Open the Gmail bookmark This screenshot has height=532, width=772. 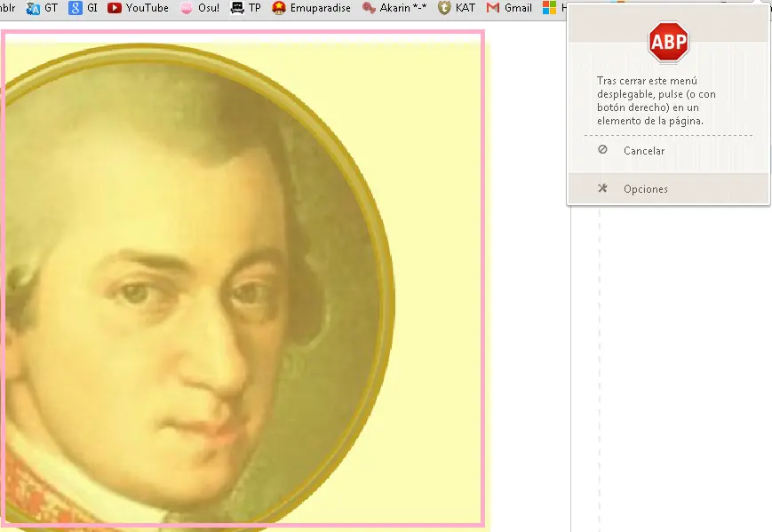[x=509, y=8]
